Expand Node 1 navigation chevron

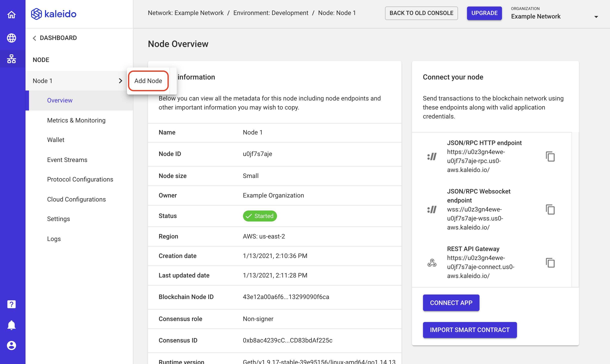[120, 80]
